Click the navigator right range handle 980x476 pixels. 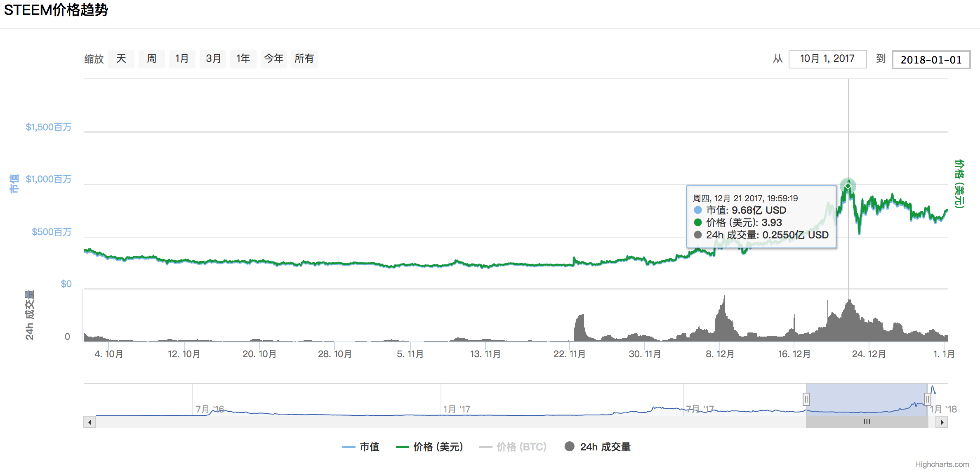pos(928,399)
